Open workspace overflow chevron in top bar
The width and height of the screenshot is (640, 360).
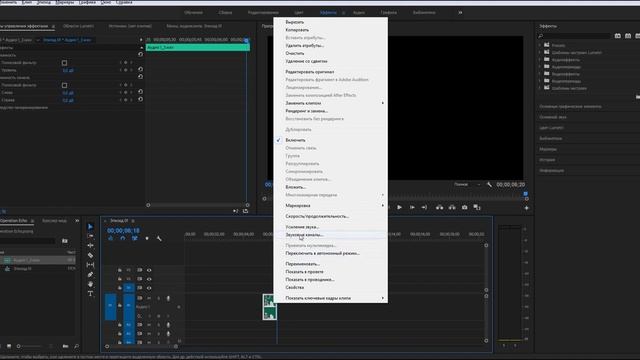point(460,13)
